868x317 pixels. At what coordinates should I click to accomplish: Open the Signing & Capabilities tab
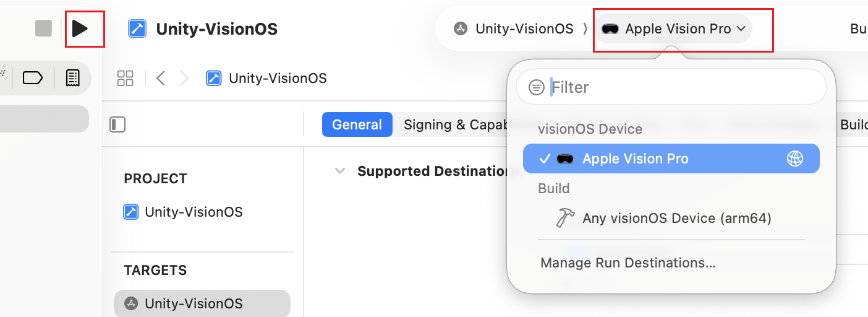pos(454,124)
